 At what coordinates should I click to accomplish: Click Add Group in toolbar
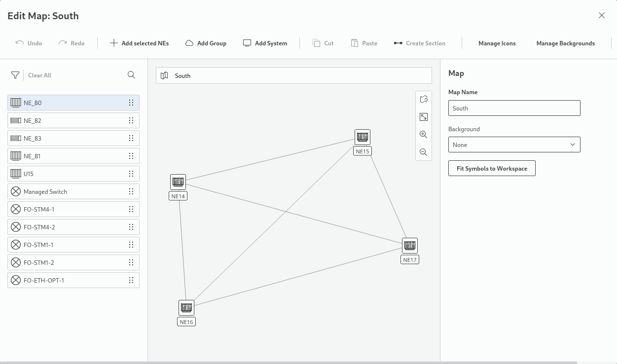[x=206, y=43]
